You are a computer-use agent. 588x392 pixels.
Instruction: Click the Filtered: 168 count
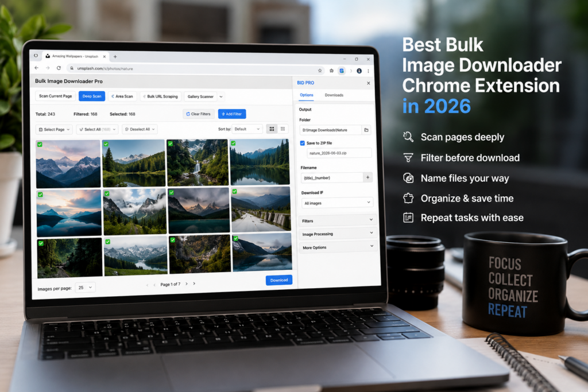(x=86, y=114)
